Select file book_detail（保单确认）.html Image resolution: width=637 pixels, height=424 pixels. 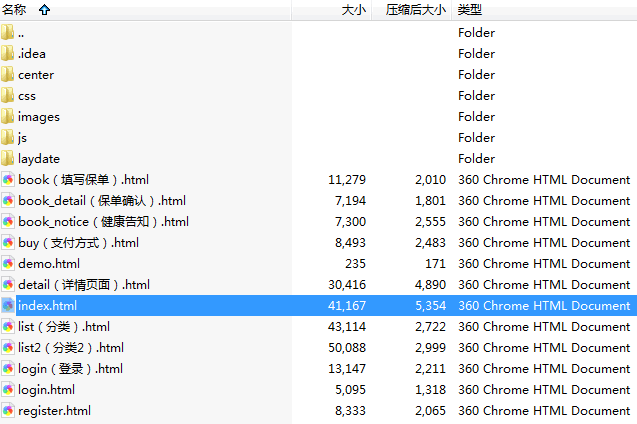102,201
